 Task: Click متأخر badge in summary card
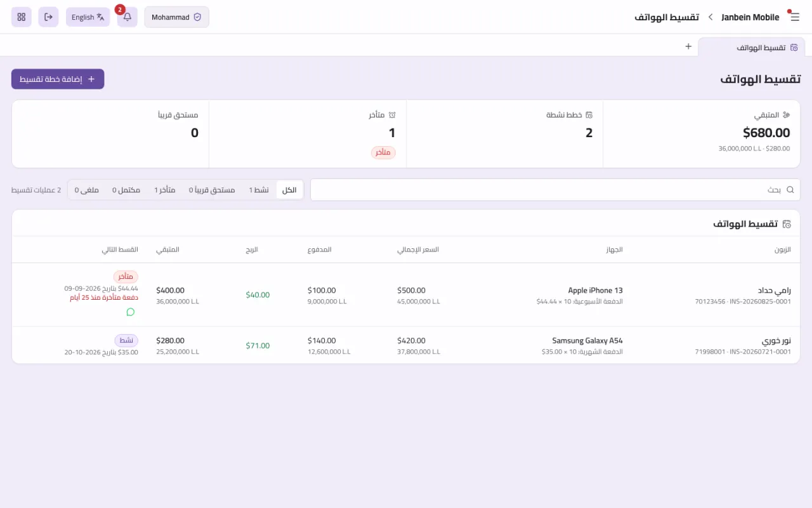click(383, 152)
